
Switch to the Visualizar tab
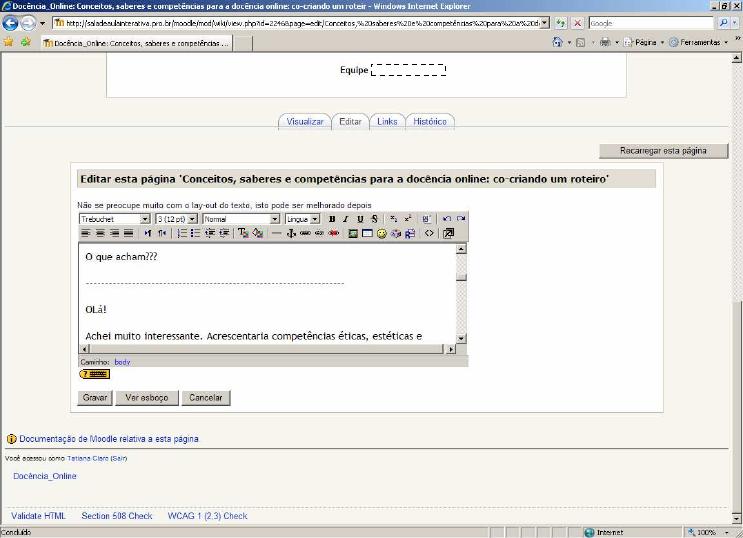[x=305, y=121]
